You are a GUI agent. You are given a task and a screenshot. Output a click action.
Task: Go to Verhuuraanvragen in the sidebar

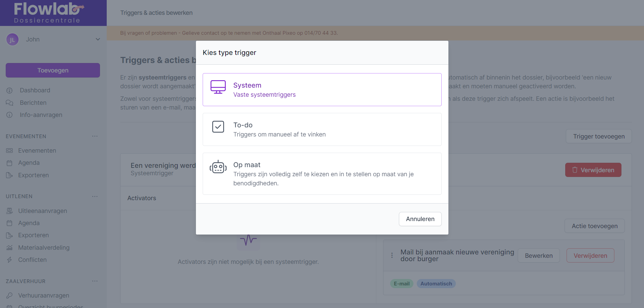click(x=43, y=296)
